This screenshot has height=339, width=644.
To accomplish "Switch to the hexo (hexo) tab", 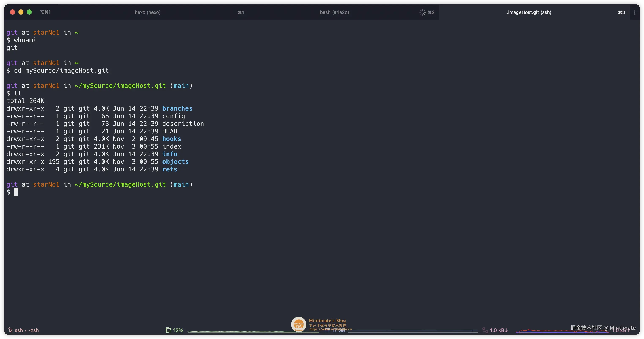I will tap(147, 12).
